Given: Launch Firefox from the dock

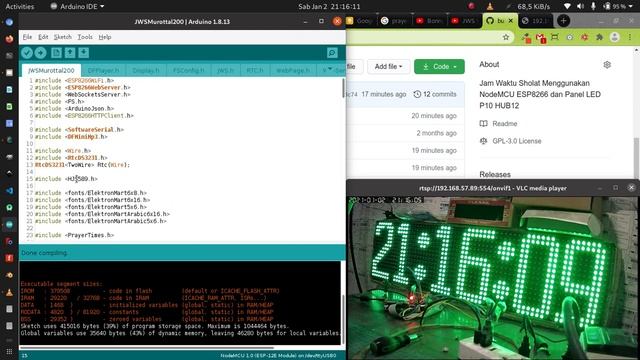Looking at the screenshot, I should 9,39.
